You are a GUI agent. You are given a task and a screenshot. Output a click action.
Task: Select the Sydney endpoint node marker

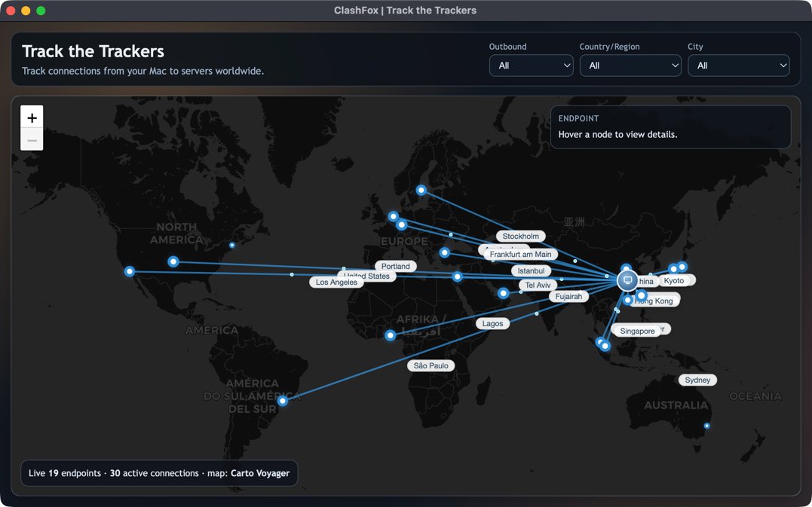click(706, 426)
